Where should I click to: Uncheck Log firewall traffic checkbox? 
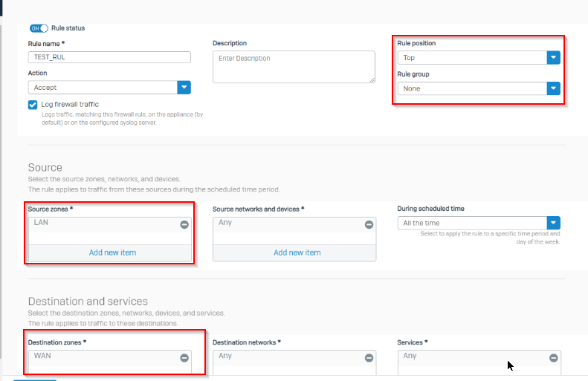[x=33, y=105]
